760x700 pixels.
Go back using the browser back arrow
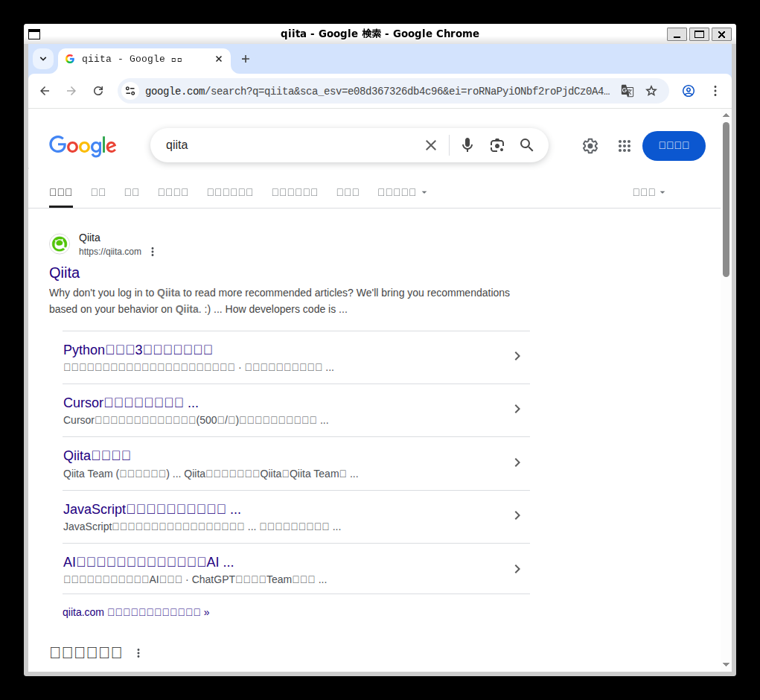click(x=45, y=91)
